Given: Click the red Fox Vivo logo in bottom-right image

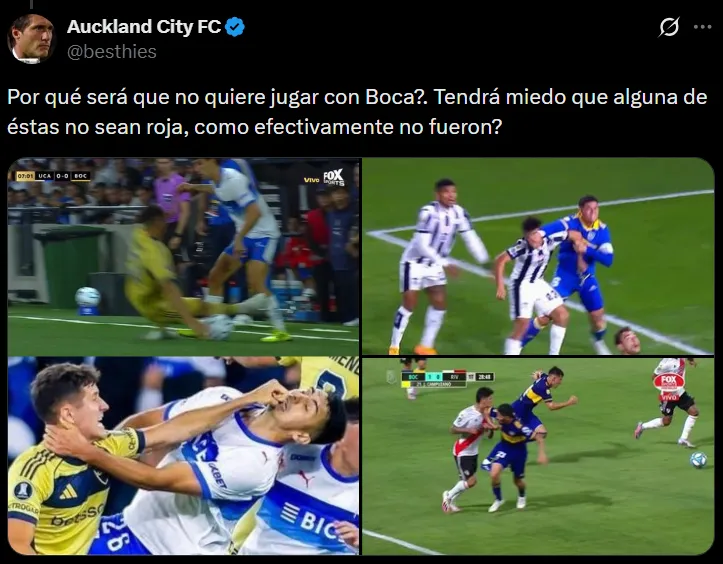Looking at the screenshot, I should pyautogui.click(x=668, y=386).
